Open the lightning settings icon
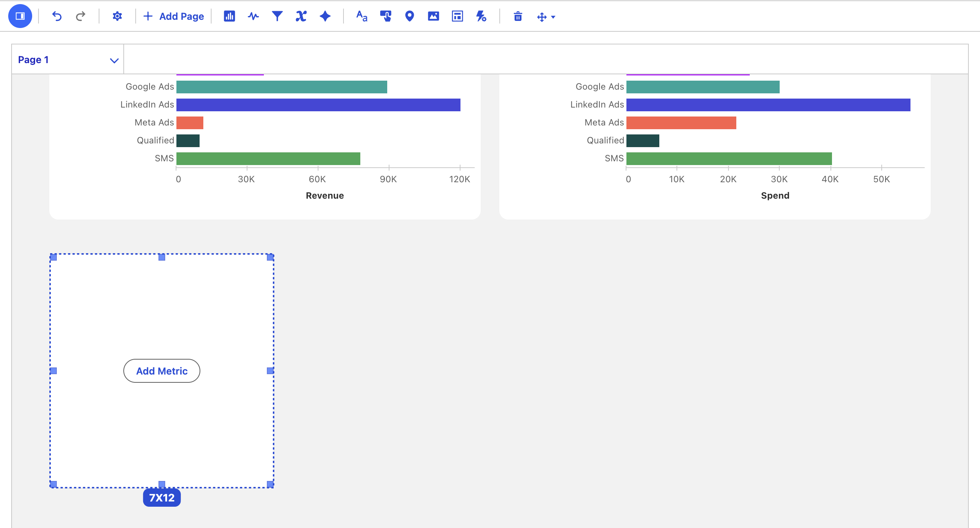Image resolution: width=980 pixels, height=528 pixels. (x=481, y=16)
